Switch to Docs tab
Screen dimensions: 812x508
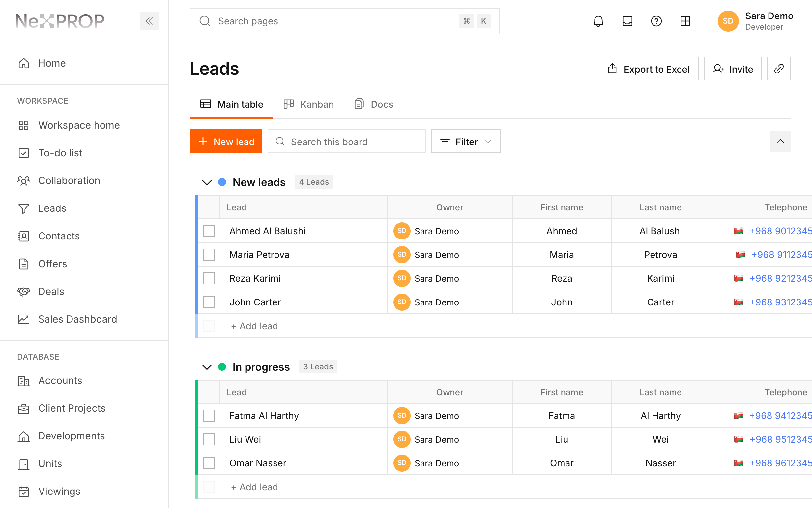[374, 105]
